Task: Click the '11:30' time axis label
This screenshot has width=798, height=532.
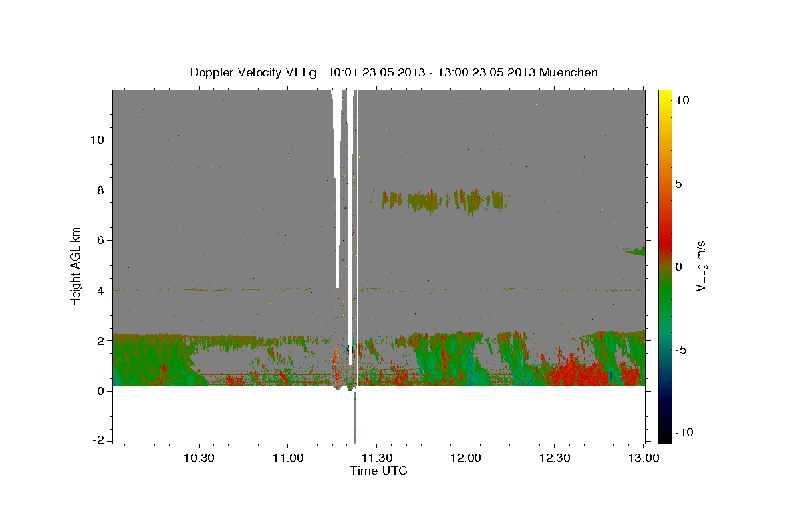Action: [x=376, y=458]
